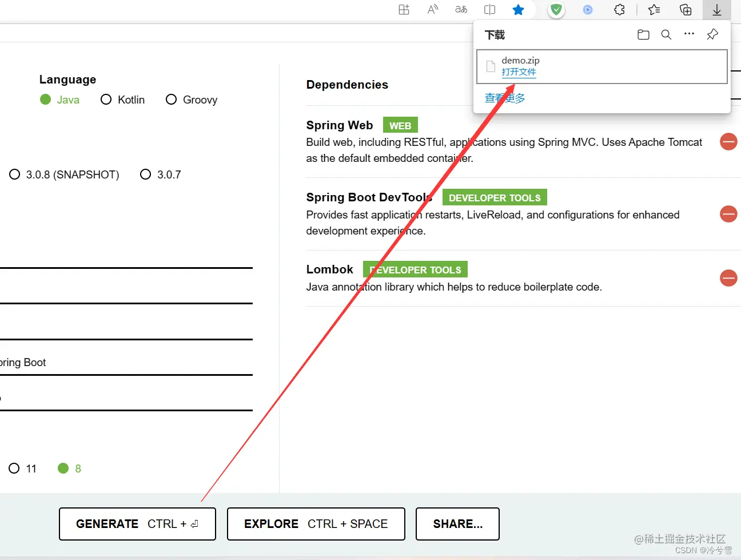Click the project field containing 'ring Boot'
This screenshot has width=741, height=560.
point(126,363)
